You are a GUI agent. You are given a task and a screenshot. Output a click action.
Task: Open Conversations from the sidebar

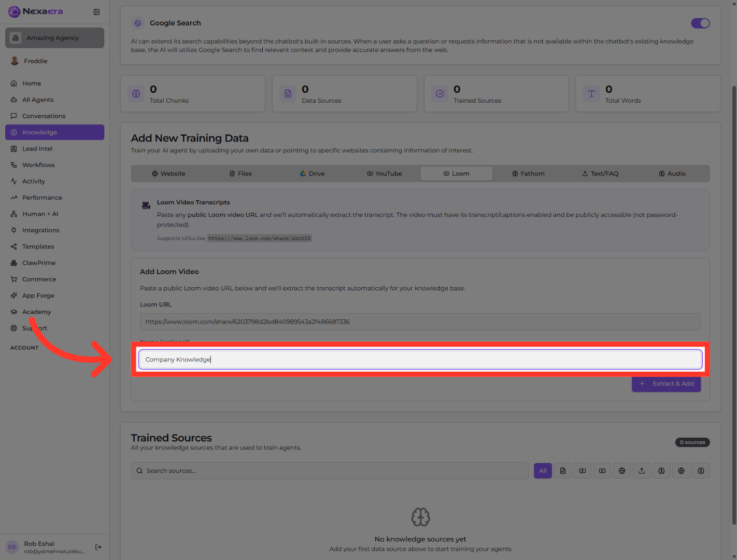(54, 116)
